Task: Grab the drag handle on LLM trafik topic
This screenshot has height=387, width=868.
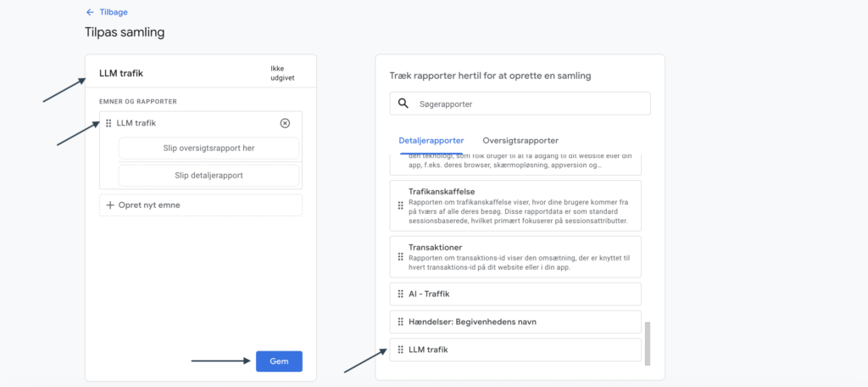Action: (x=108, y=123)
